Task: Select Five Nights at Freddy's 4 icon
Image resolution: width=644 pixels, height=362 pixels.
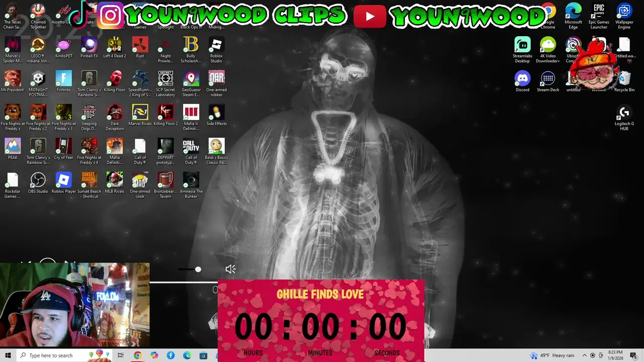Action: point(89,151)
